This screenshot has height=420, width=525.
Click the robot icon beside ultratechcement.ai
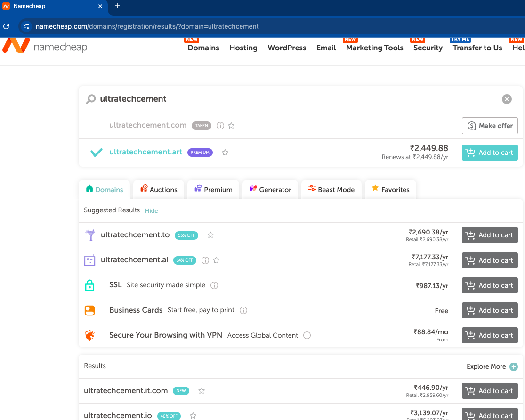89,260
